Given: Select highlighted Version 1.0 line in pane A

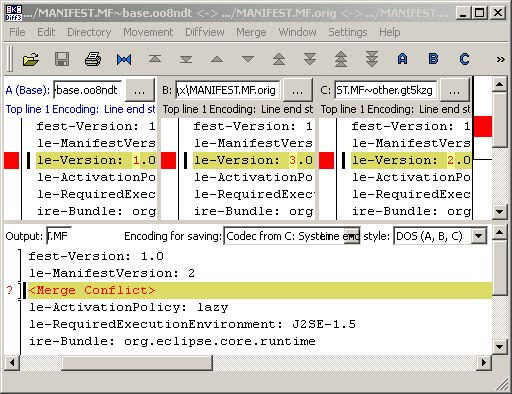Looking at the screenshot, I should (96, 160).
